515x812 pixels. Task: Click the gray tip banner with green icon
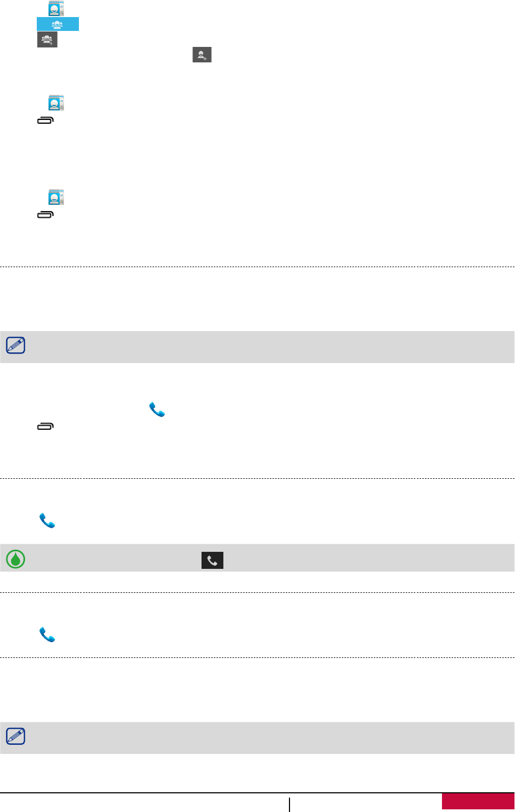tap(347, 558)
